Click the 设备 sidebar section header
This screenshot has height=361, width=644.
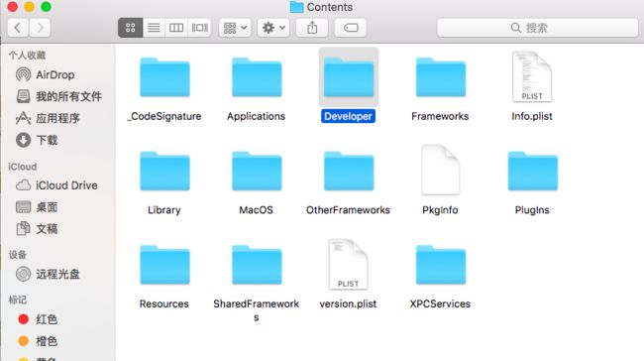[x=18, y=255]
